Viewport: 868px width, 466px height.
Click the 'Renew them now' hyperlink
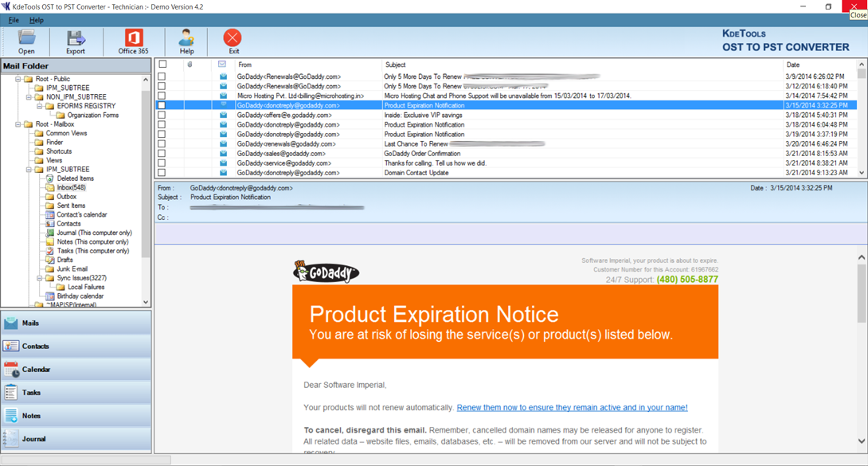(x=572, y=408)
